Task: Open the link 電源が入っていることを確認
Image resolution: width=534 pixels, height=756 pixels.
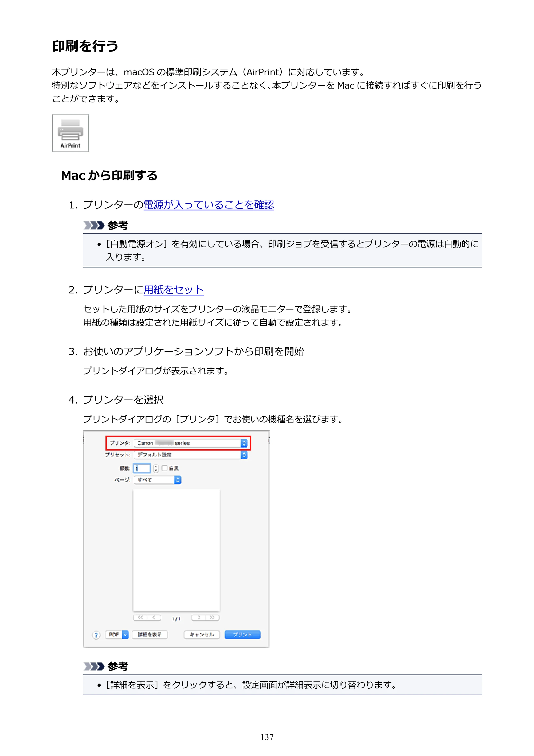Action: (x=209, y=205)
